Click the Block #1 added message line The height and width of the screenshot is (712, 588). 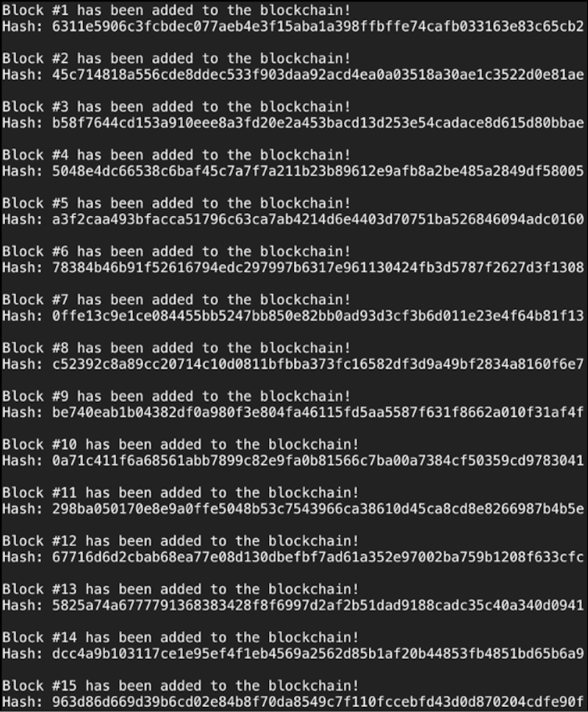pyautogui.click(x=176, y=10)
